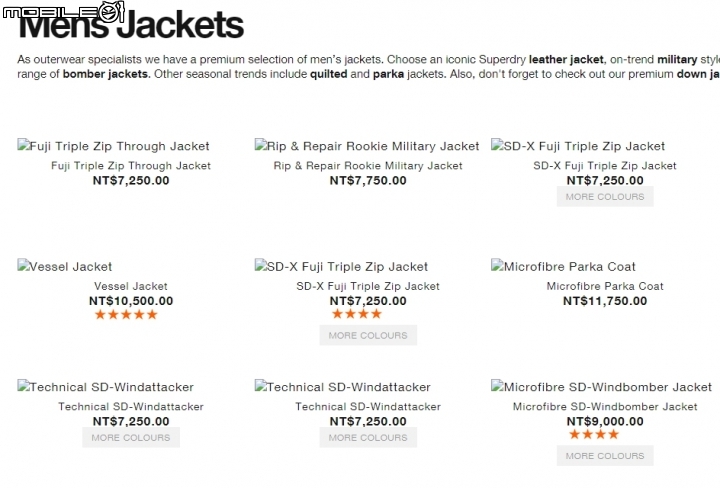Open the Rip & Repair Rookie Military Jacket link
Viewport: 720px width, 488px height.
coord(368,166)
